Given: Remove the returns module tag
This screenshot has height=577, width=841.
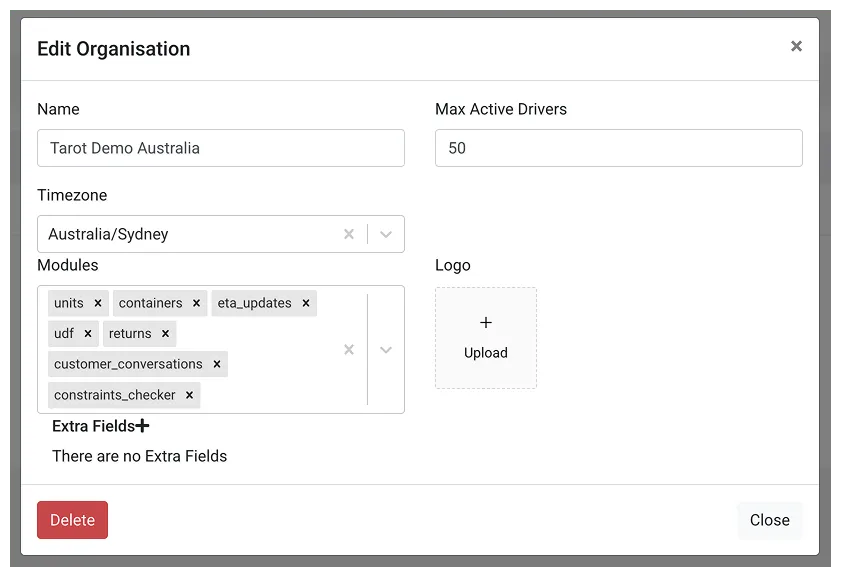Looking at the screenshot, I should [165, 334].
